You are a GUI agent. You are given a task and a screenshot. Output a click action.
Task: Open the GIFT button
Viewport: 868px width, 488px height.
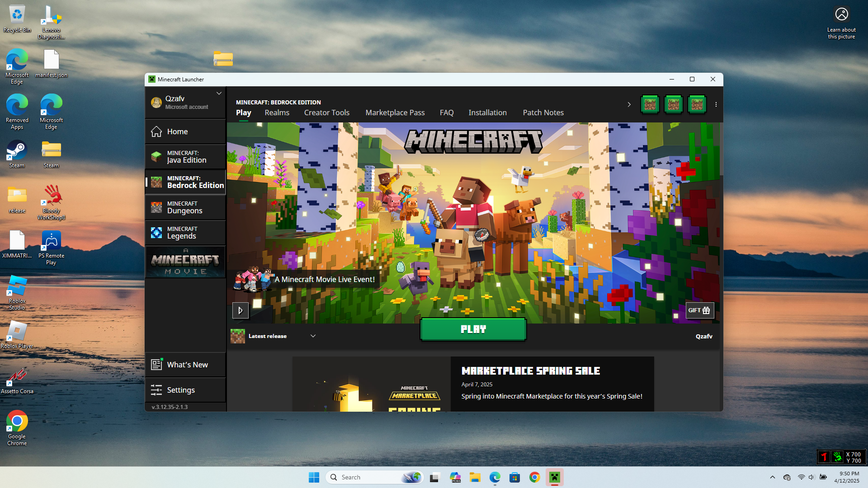pos(700,310)
